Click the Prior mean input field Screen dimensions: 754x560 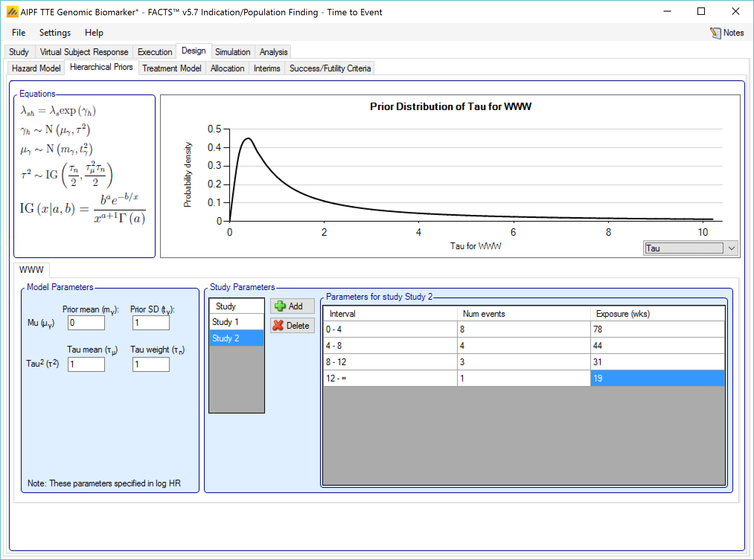pos(86,323)
